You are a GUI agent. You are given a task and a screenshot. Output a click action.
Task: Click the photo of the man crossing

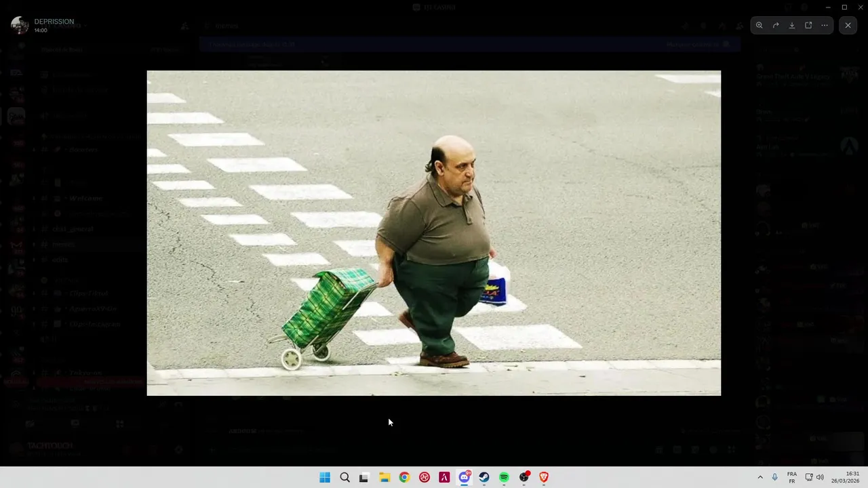434,232
